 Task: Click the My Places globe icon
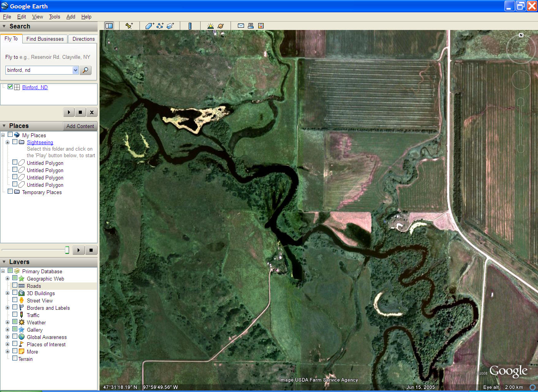tap(17, 135)
